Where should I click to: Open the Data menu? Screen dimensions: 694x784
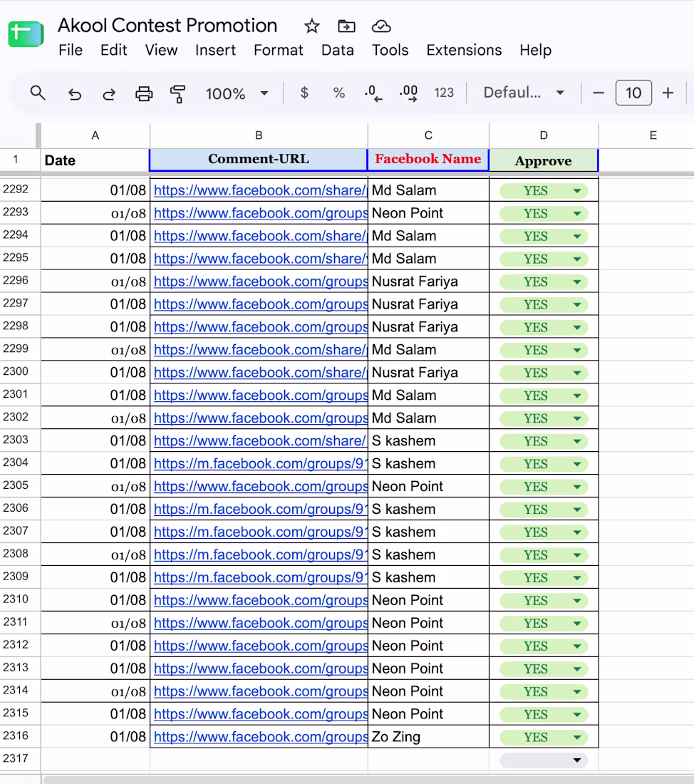coord(338,50)
